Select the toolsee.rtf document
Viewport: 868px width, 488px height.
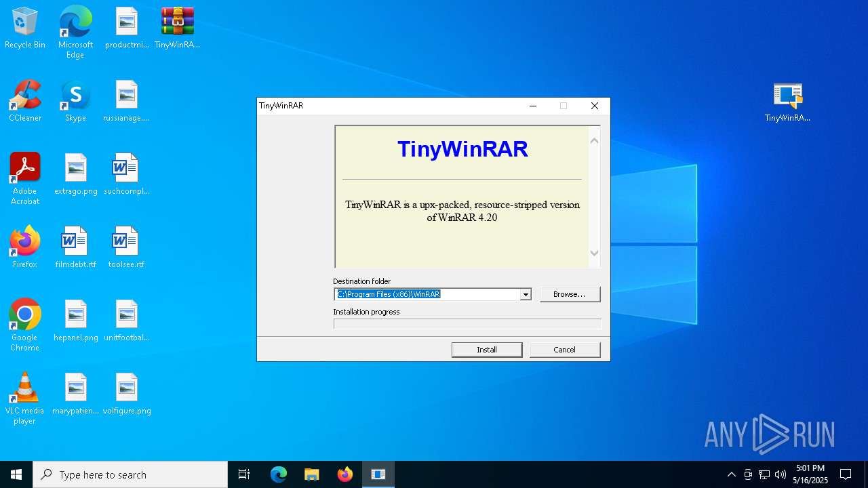pyautogui.click(x=127, y=247)
